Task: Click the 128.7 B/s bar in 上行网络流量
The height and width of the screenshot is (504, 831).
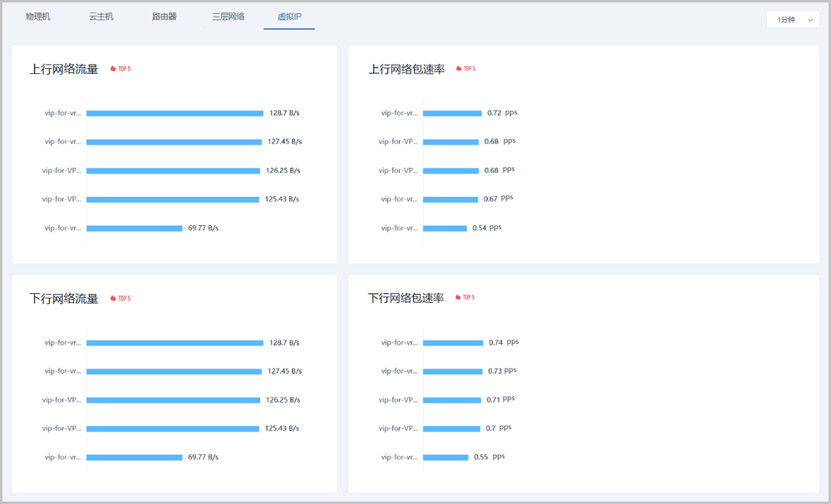Action: [x=175, y=113]
